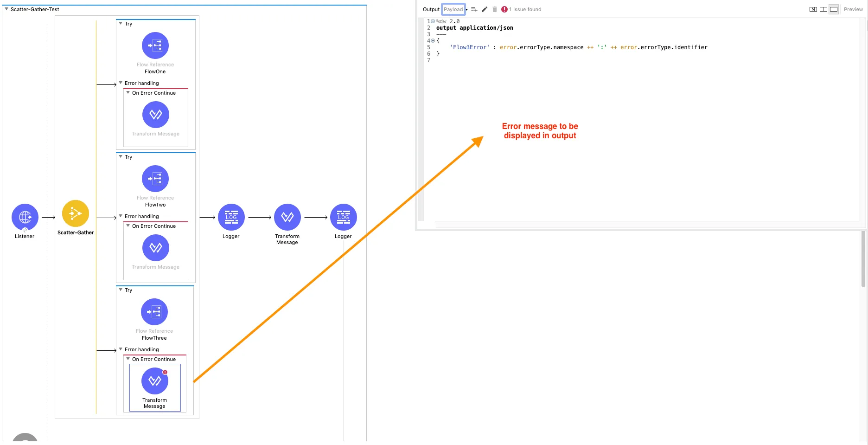This screenshot has height=445, width=868.
Task: Click the FlowTwo Flow Reference icon
Action: (155, 179)
